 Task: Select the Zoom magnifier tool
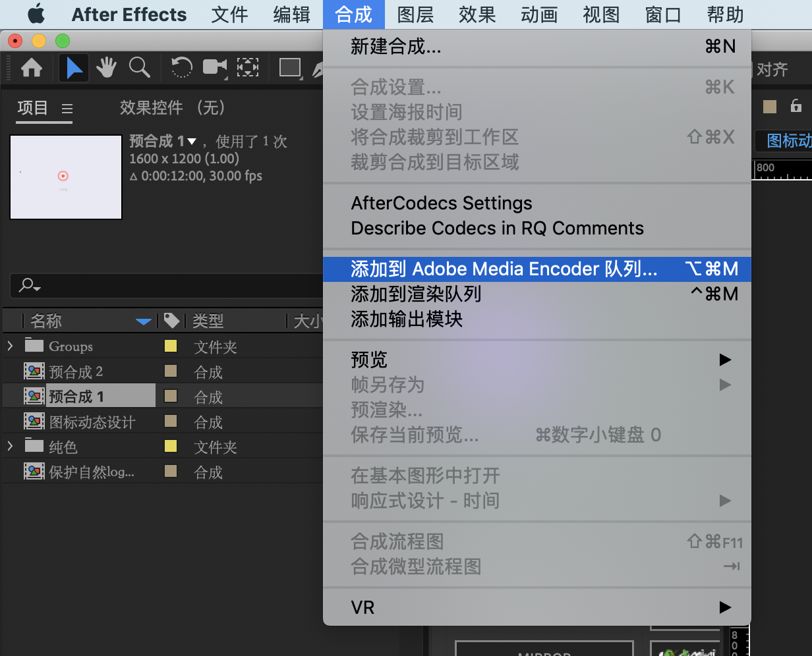tap(139, 68)
